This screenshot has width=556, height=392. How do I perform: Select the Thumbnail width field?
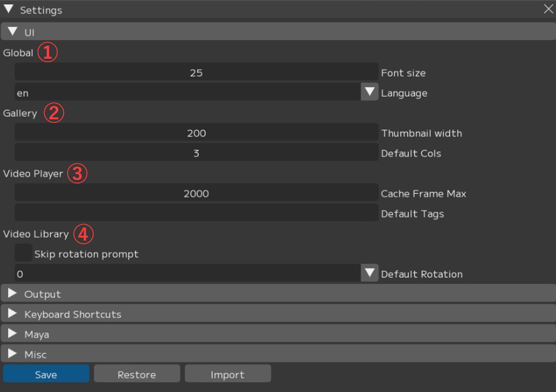click(196, 133)
